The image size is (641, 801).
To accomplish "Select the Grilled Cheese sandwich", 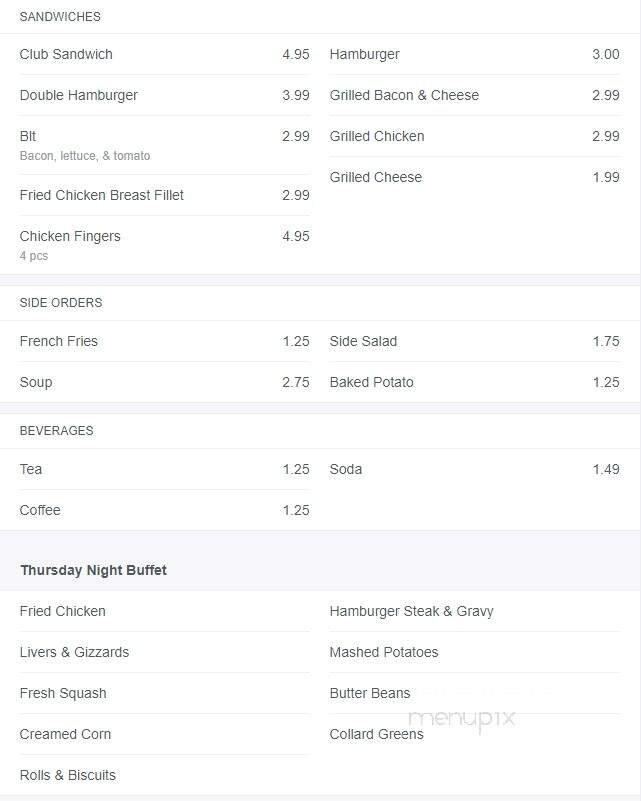I will point(376,178).
